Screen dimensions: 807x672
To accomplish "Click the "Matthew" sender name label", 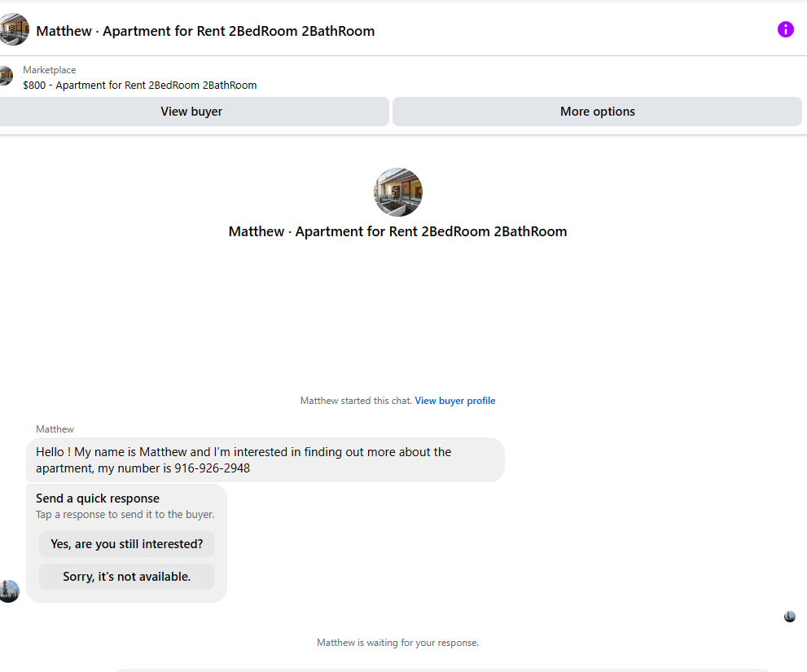I will (55, 429).
